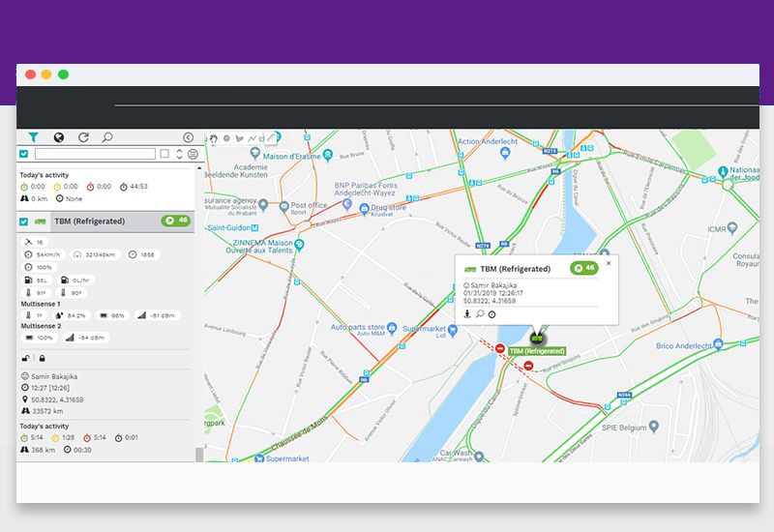
Task: Click the green TBM (Refrigerated) map label
Action: pos(537,351)
